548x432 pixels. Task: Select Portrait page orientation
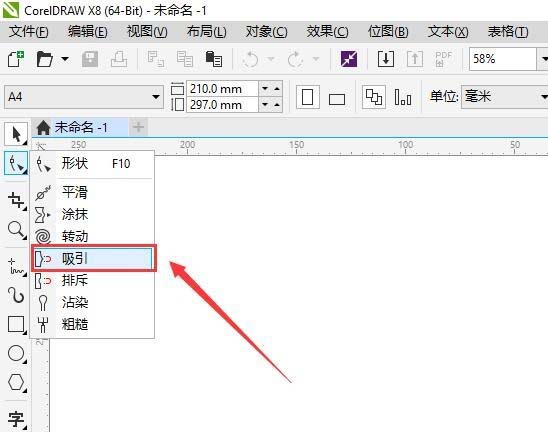pyautogui.click(x=308, y=97)
